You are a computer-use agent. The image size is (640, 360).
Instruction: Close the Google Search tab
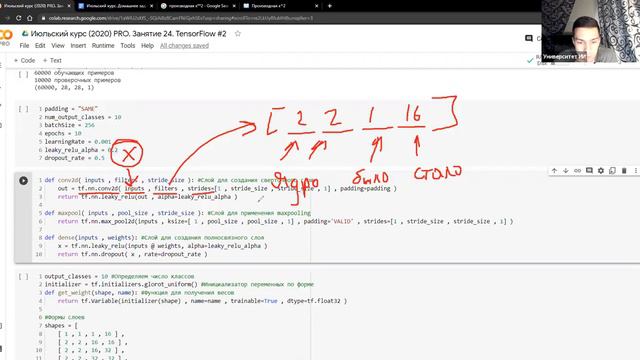point(234,6)
